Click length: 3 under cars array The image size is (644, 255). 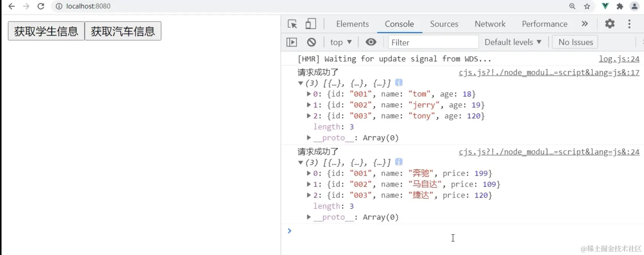click(x=333, y=206)
